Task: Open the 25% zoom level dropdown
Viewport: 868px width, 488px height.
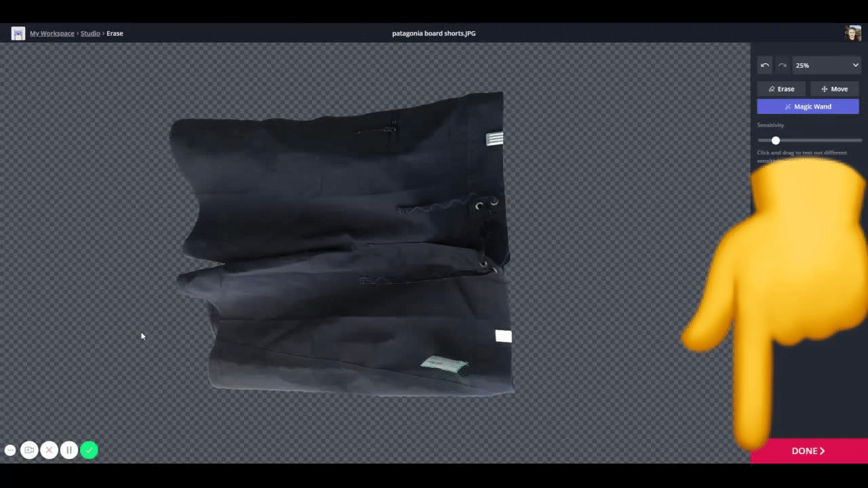Action: tap(826, 65)
